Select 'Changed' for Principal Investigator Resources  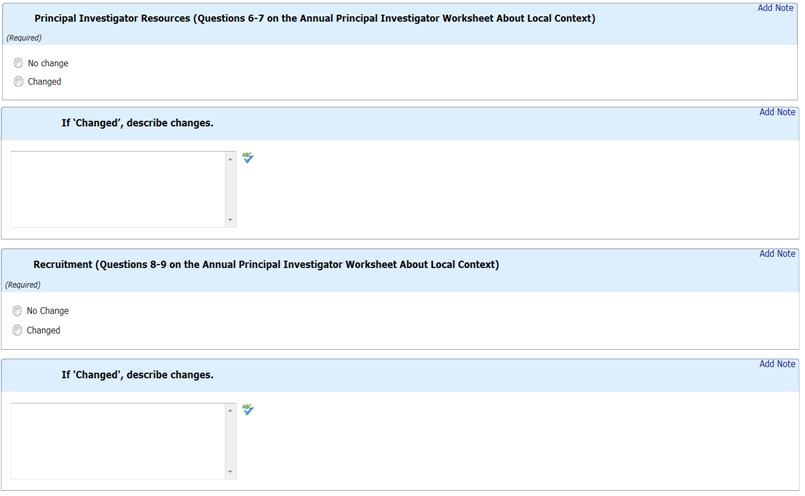(18, 81)
